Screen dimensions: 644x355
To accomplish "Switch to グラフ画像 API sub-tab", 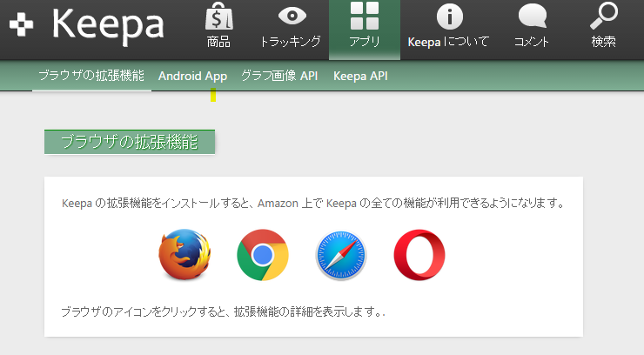I will click(x=279, y=76).
